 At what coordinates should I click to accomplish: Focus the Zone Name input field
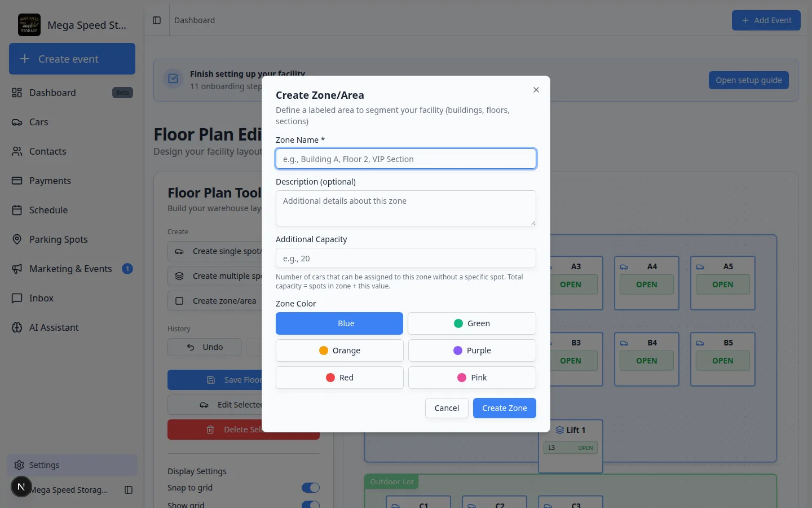click(406, 159)
